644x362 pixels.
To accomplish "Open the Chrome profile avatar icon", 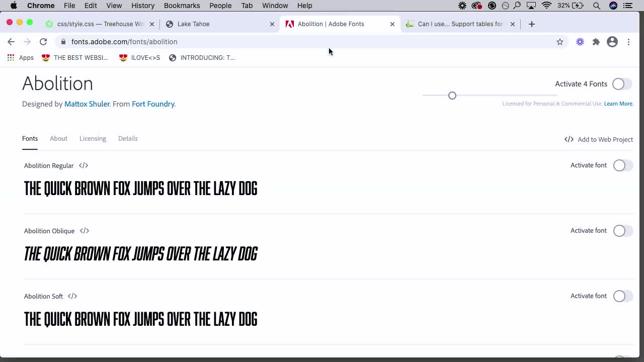I will tap(612, 42).
